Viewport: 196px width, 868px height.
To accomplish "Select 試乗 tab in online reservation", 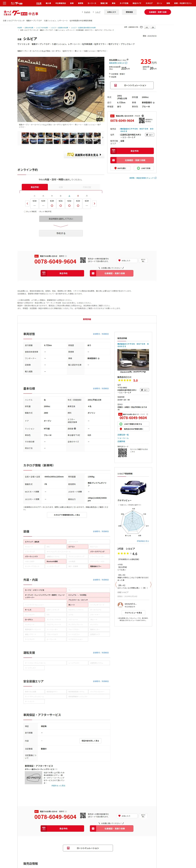I will coord(61,187).
